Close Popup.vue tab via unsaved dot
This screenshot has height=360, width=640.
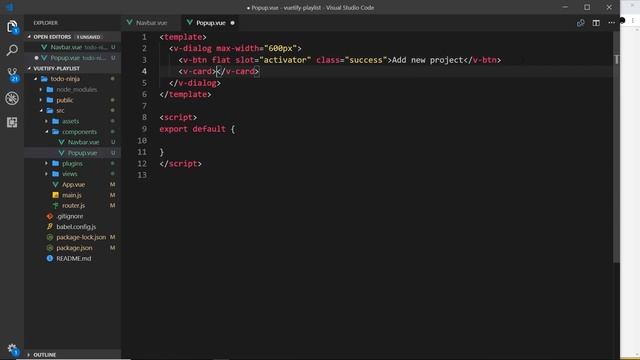point(232,23)
